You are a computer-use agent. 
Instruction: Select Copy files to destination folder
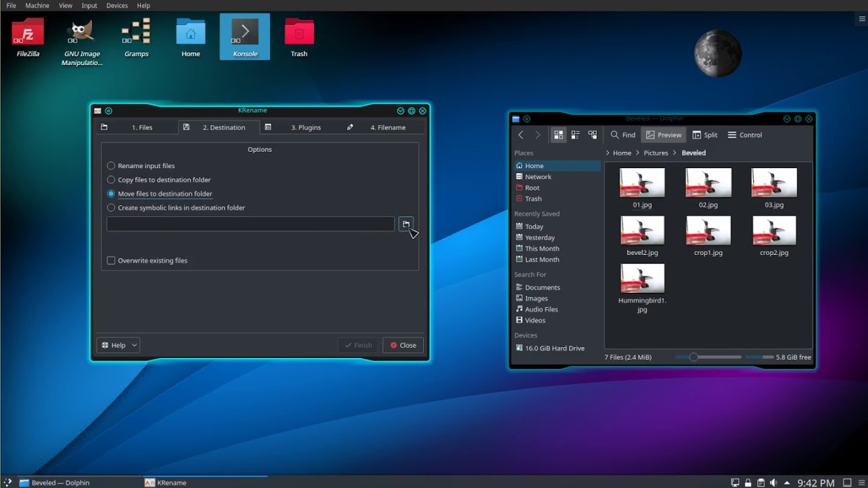(159, 180)
